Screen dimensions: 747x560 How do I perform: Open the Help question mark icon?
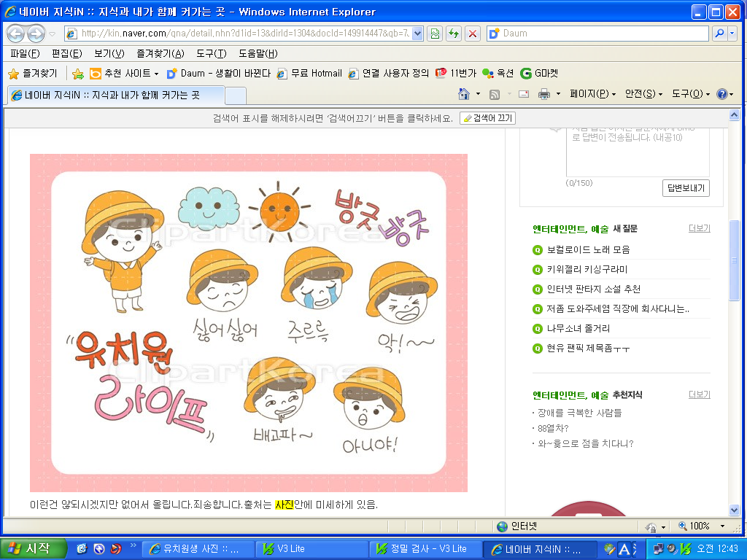pyautogui.click(x=721, y=94)
